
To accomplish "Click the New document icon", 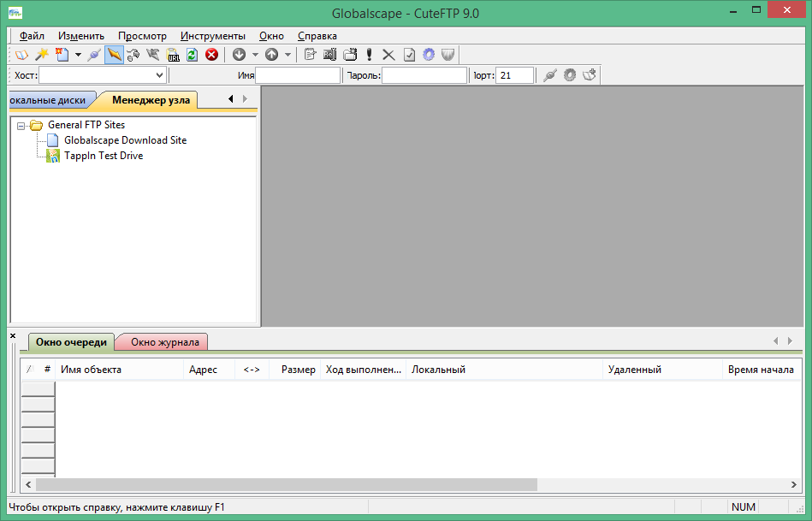I will (x=62, y=55).
